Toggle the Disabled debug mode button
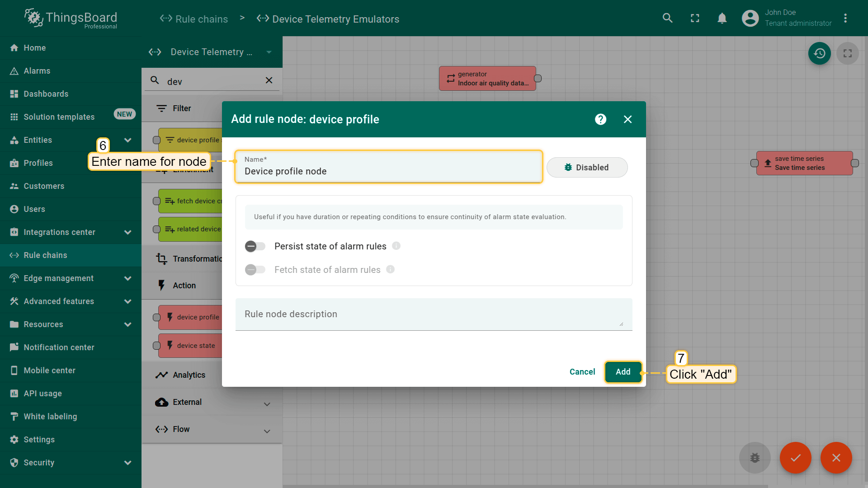 pos(587,168)
